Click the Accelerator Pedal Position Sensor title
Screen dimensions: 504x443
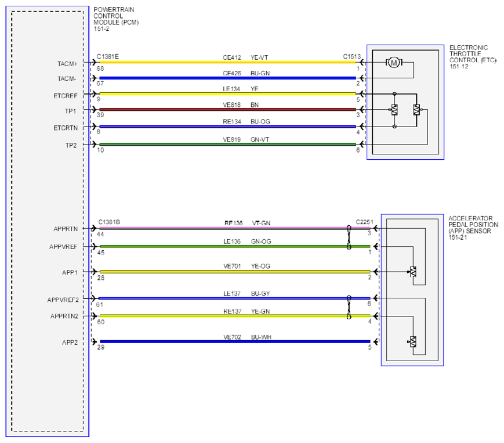[x=473, y=225]
